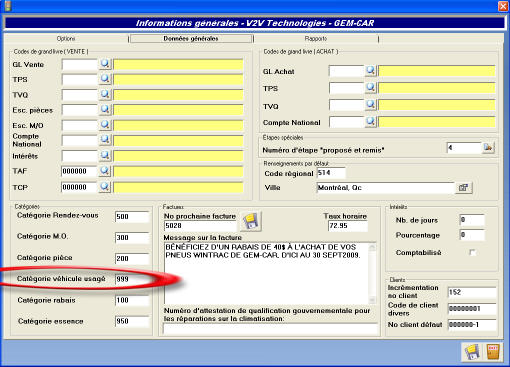Click Catégorie véhicule usagé field 999

[x=132, y=279]
